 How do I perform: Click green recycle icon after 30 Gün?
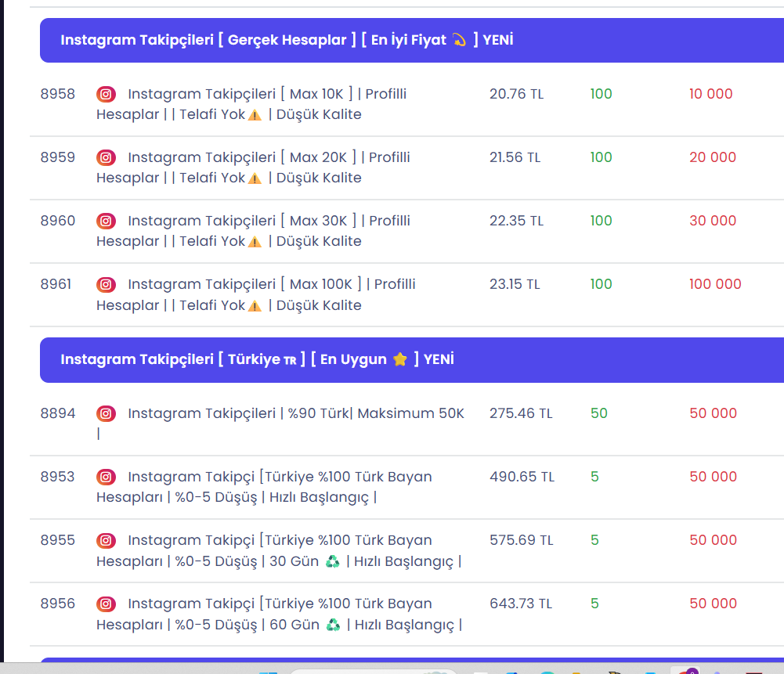pyautogui.click(x=333, y=561)
